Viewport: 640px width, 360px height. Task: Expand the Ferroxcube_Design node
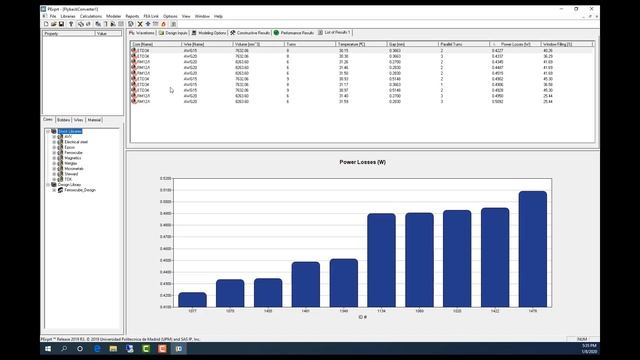click(54, 190)
